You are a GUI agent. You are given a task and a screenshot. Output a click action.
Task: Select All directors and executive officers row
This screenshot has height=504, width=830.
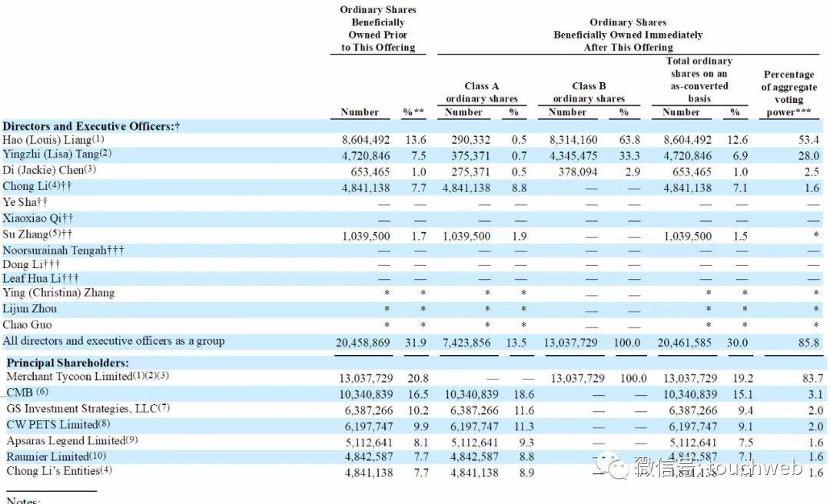(413, 342)
